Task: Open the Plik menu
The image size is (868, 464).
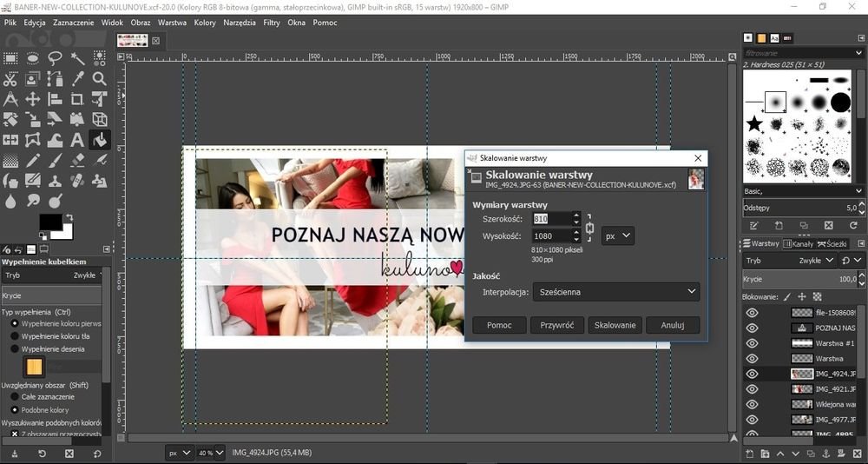Action: 10,23
